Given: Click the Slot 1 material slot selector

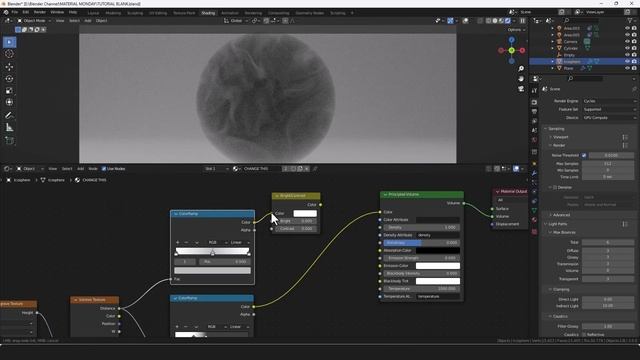Looking at the screenshot, I should 216,169.
